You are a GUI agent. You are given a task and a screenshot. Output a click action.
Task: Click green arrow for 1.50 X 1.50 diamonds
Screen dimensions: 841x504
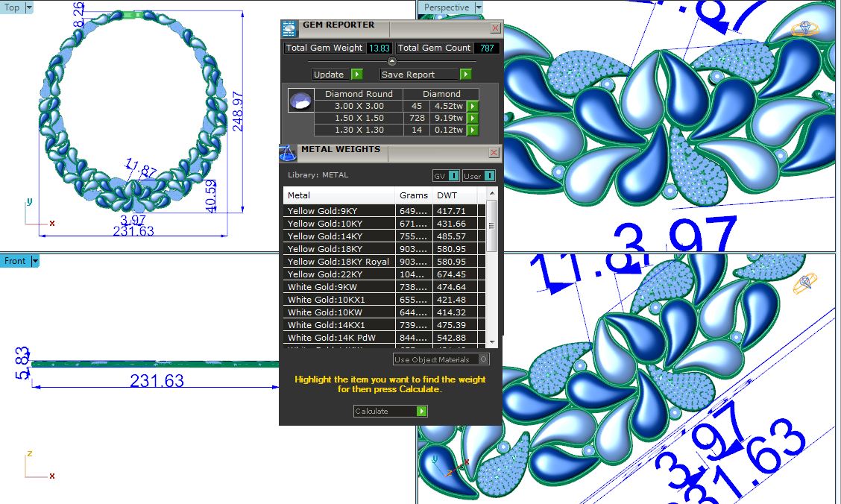coord(472,118)
